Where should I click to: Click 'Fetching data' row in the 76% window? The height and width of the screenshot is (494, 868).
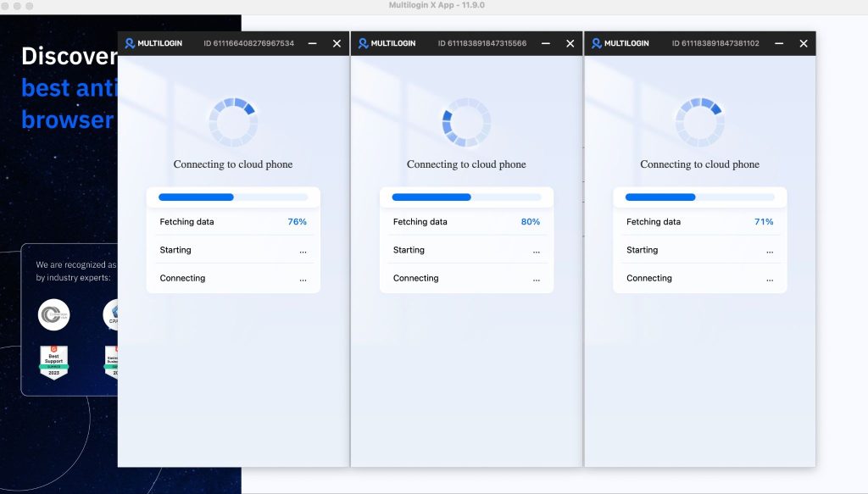click(x=233, y=222)
